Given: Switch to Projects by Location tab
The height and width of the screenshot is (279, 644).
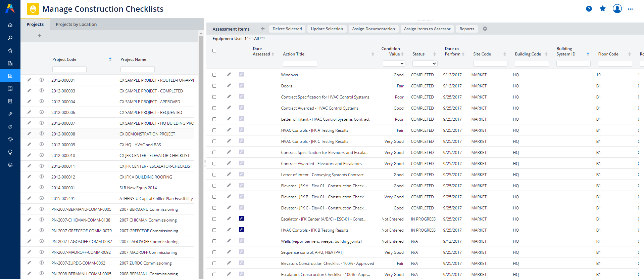Looking at the screenshot, I should click(x=76, y=25).
